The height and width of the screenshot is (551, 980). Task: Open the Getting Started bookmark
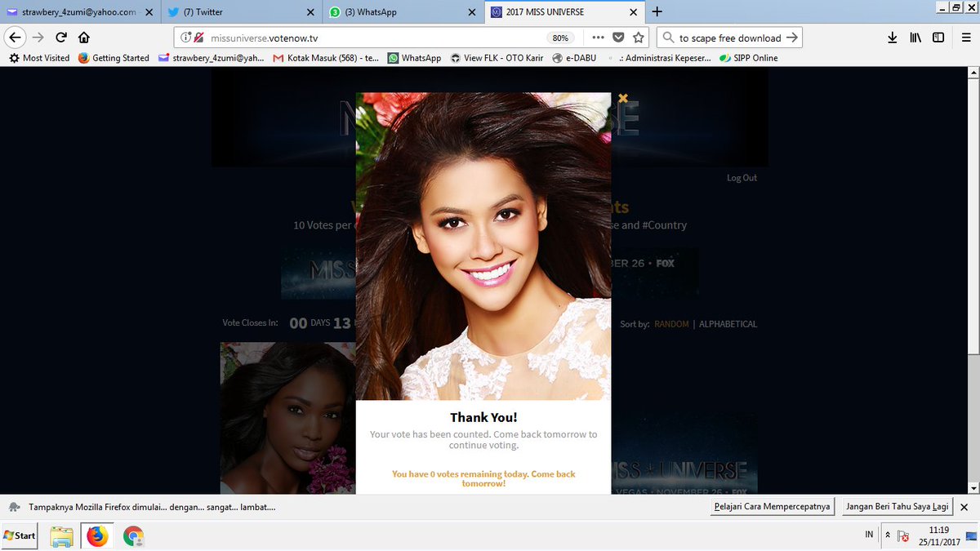click(x=114, y=58)
